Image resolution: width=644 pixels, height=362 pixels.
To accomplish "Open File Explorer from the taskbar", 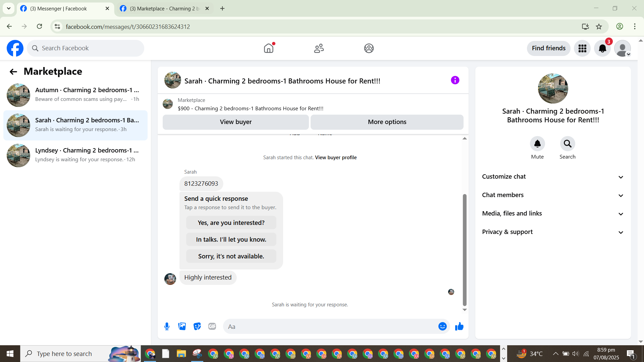I will [181, 354].
